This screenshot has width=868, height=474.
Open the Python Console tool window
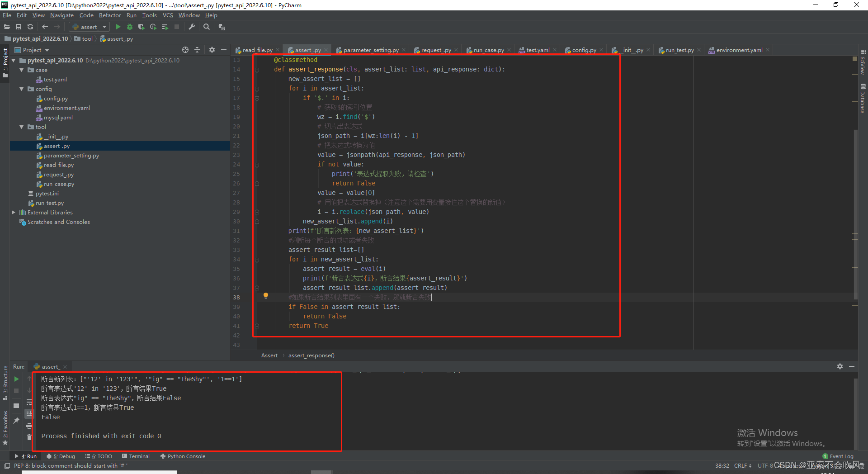point(183,456)
